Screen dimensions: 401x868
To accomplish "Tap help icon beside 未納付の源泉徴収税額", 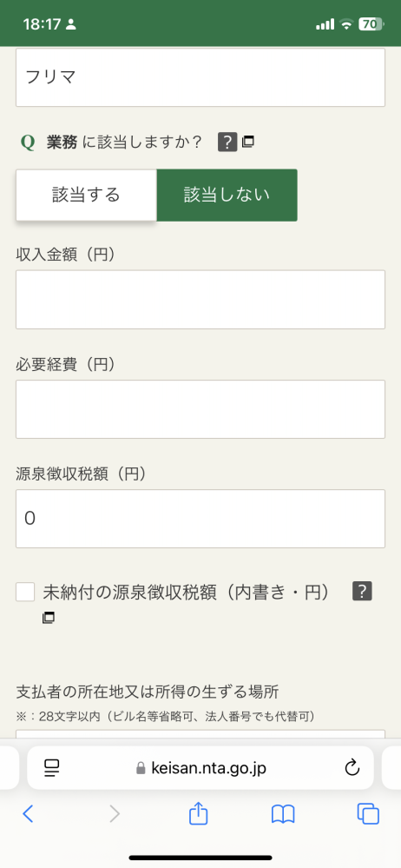I will [x=362, y=591].
